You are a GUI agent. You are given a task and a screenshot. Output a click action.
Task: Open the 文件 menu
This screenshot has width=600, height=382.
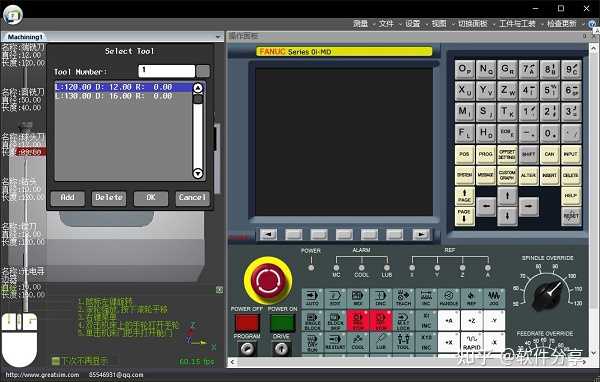pos(386,24)
